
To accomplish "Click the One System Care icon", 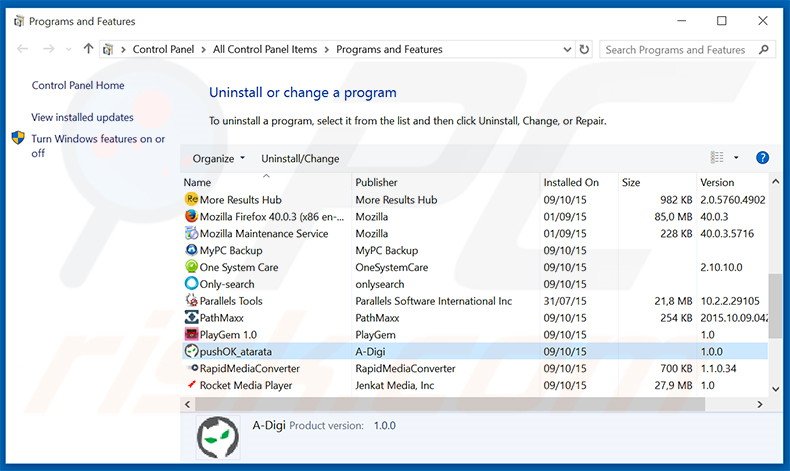I will [192, 267].
